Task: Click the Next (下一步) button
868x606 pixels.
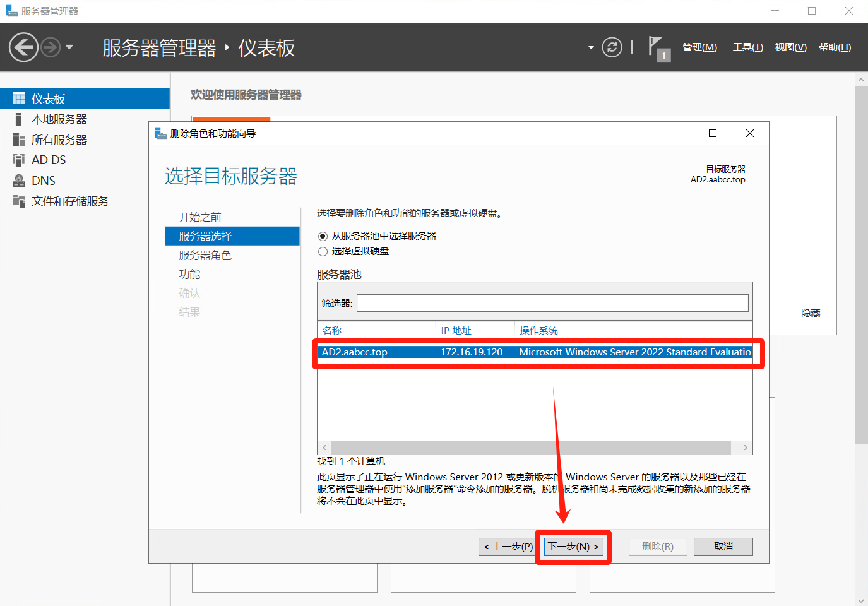Action: (x=573, y=547)
